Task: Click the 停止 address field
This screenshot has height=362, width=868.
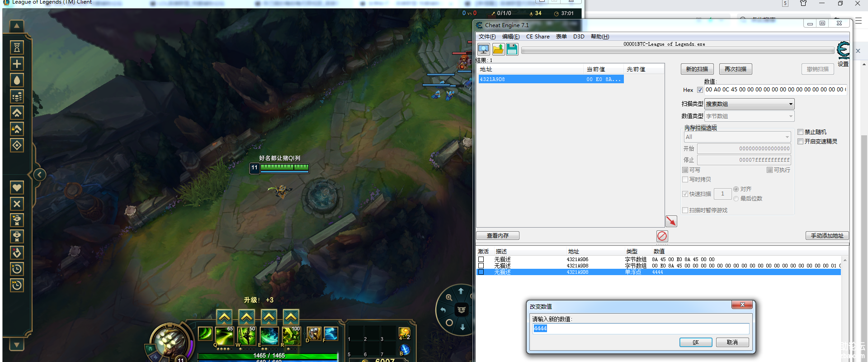Action: tap(744, 160)
